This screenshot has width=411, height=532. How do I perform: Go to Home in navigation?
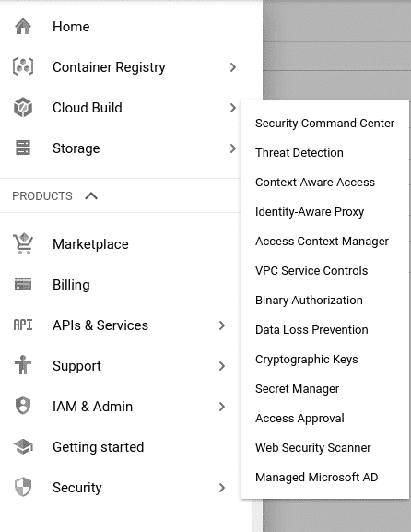71,27
